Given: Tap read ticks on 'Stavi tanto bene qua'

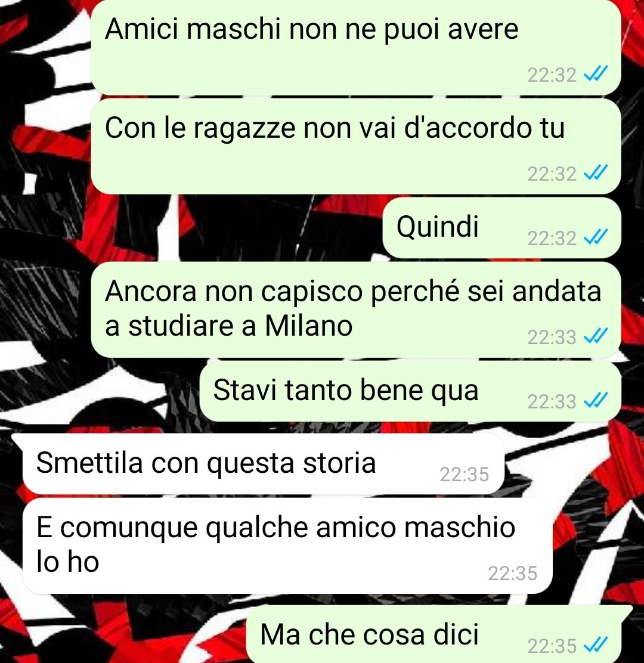Looking at the screenshot, I should (x=596, y=401).
